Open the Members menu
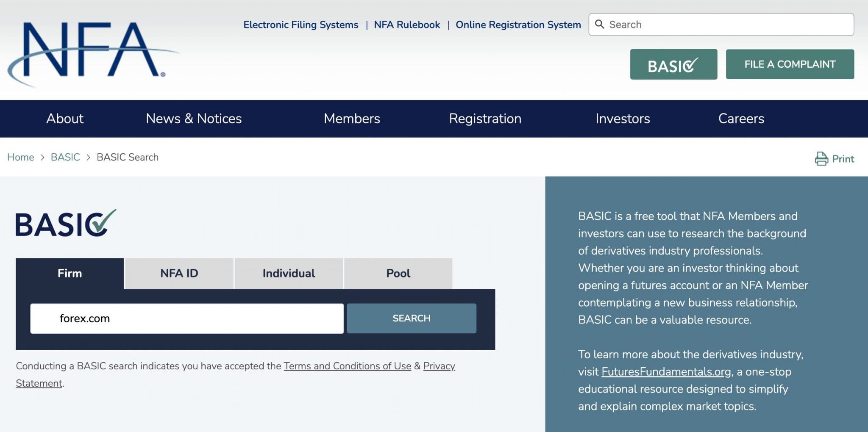This screenshot has width=868, height=432. pyautogui.click(x=352, y=119)
